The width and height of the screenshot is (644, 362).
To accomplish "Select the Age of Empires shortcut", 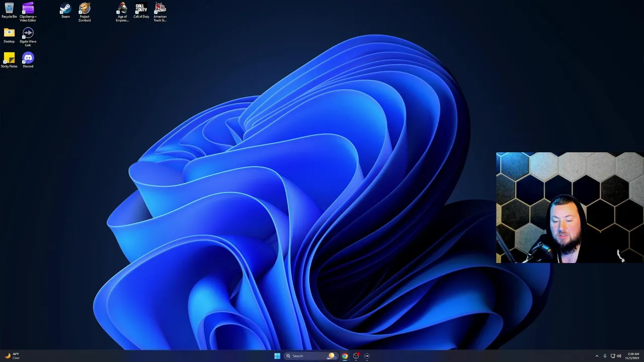I will tap(122, 12).
